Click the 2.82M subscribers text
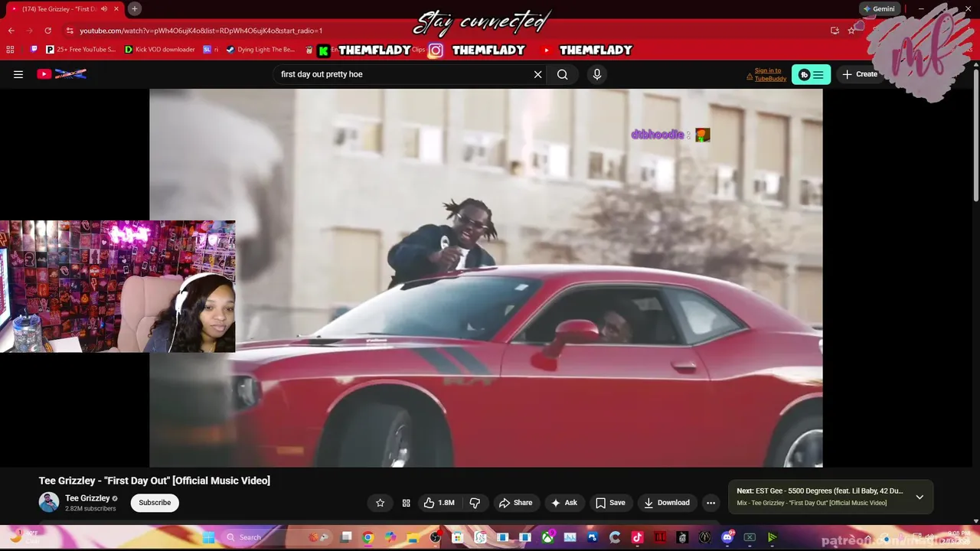This screenshot has height=551, width=980. tap(90, 509)
